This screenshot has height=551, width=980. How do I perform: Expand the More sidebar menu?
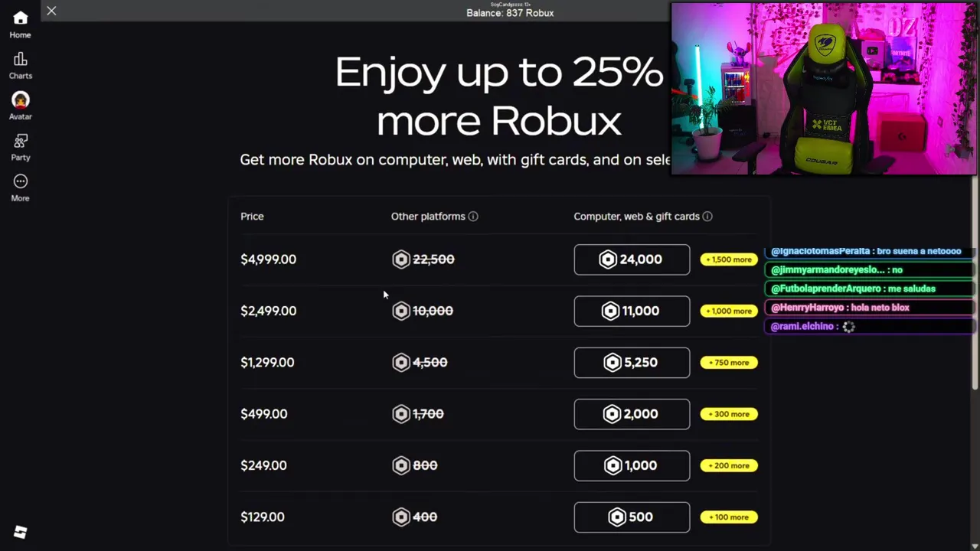(21, 187)
